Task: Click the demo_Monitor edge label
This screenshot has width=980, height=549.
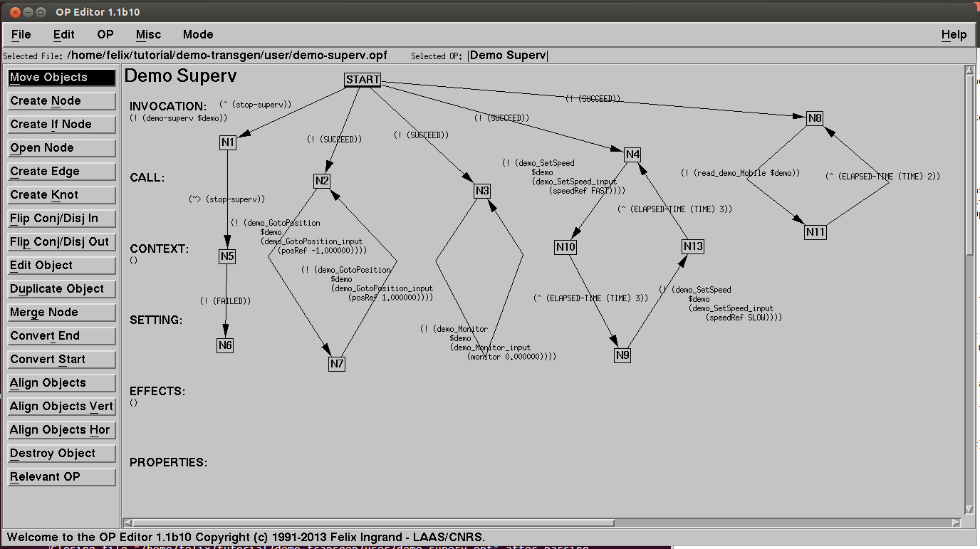Action: tap(488, 343)
